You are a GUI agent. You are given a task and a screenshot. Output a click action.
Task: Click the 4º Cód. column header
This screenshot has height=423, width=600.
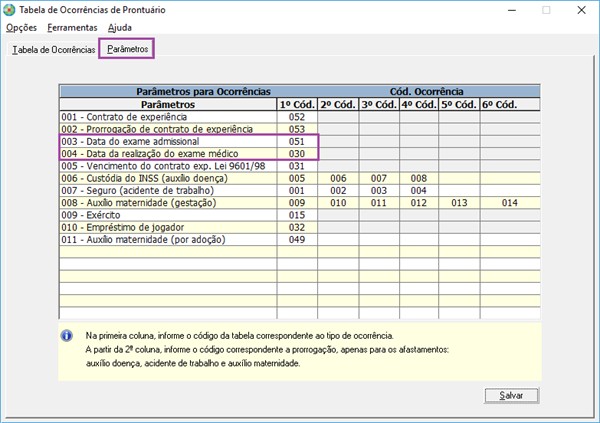[x=419, y=104]
